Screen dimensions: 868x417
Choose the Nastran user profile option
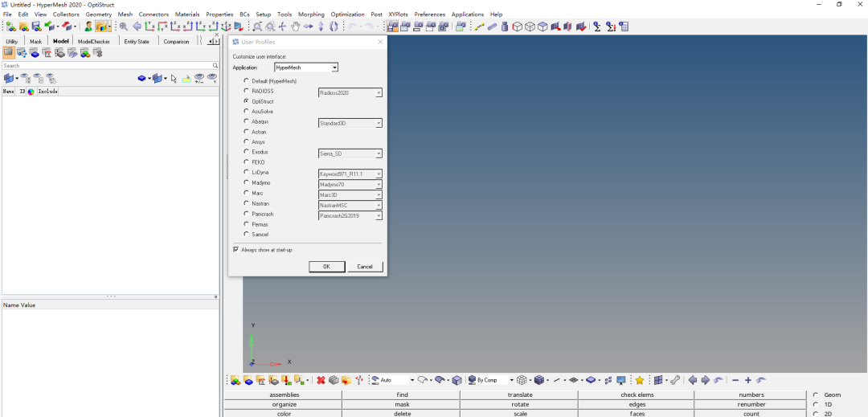pos(246,203)
